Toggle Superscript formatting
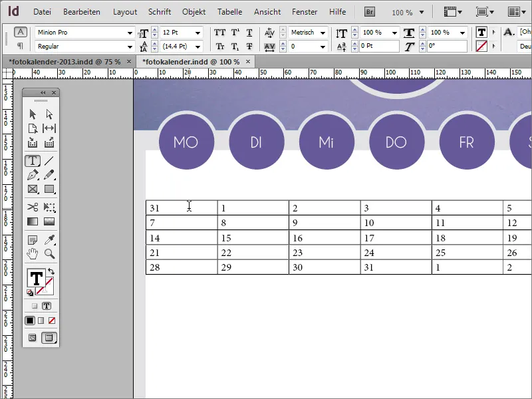The width and height of the screenshot is (532, 399). point(235,33)
